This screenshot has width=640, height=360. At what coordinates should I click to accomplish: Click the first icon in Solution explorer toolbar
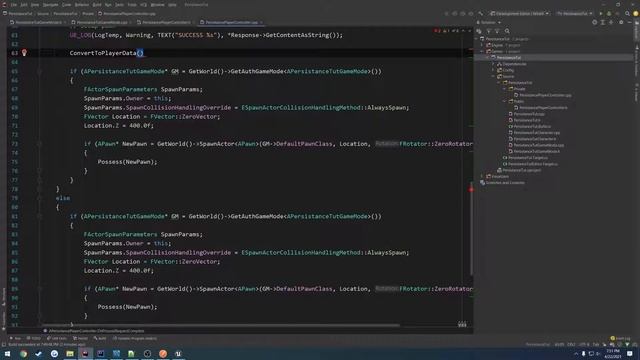(479, 31)
